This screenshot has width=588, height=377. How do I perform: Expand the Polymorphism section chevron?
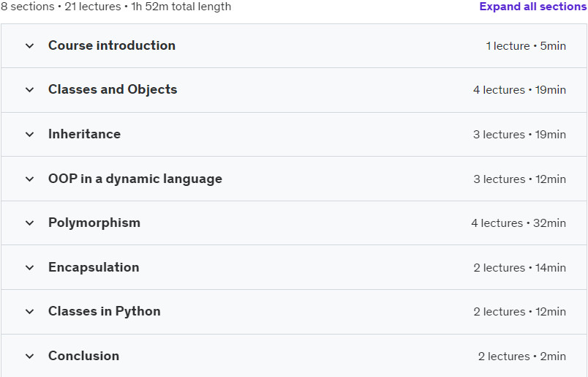(30, 223)
